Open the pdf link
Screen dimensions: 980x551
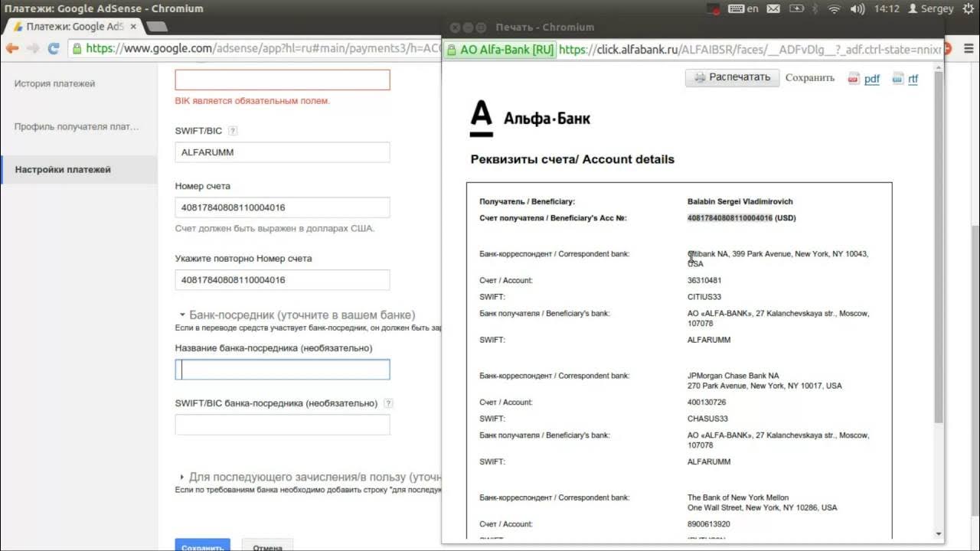872,79
